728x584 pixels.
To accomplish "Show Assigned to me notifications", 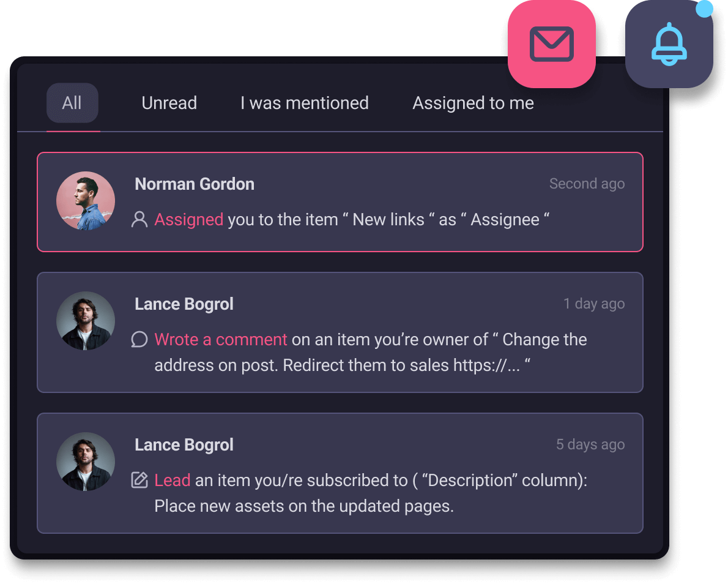I will click(x=473, y=103).
